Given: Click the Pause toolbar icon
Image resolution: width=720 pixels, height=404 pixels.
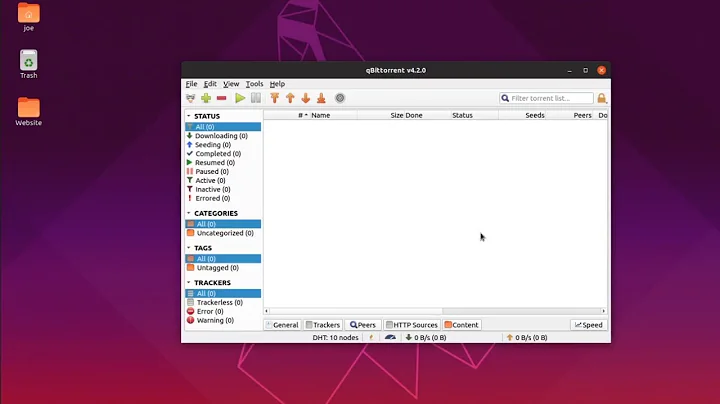Looking at the screenshot, I should pyautogui.click(x=256, y=98).
